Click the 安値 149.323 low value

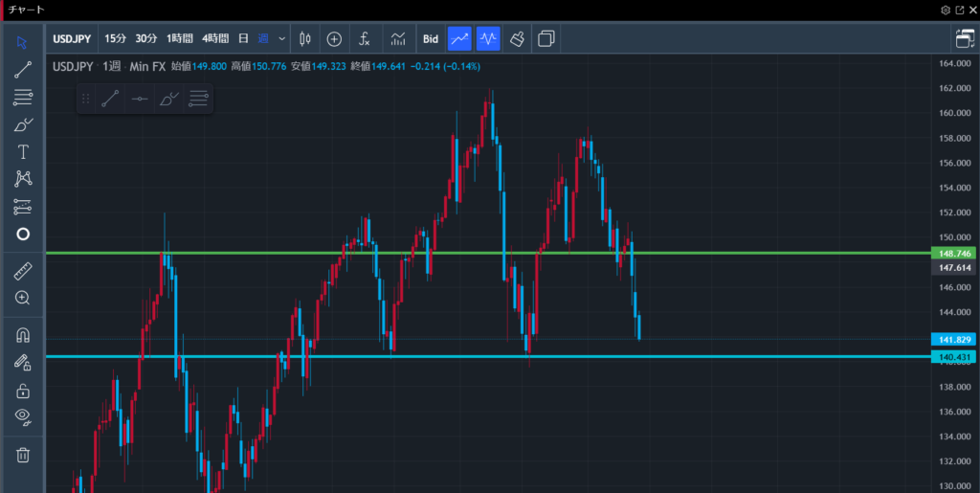click(x=318, y=66)
